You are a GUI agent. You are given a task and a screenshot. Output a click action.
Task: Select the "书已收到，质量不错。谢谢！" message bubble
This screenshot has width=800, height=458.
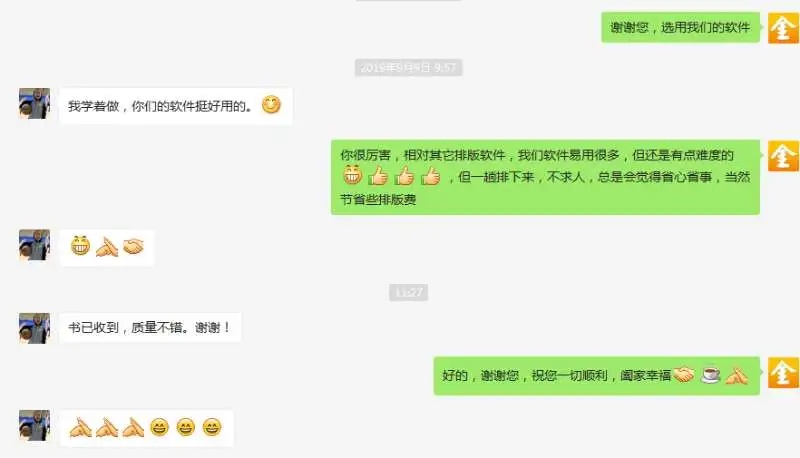150,327
